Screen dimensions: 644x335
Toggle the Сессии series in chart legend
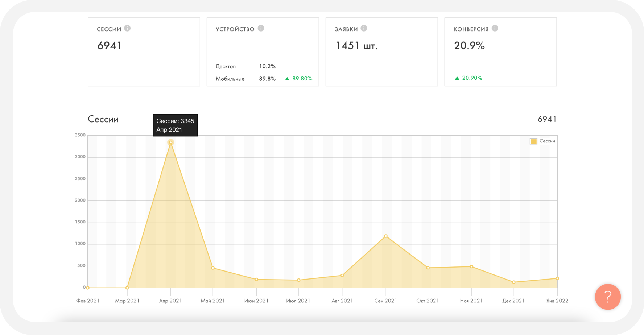click(x=542, y=141)
